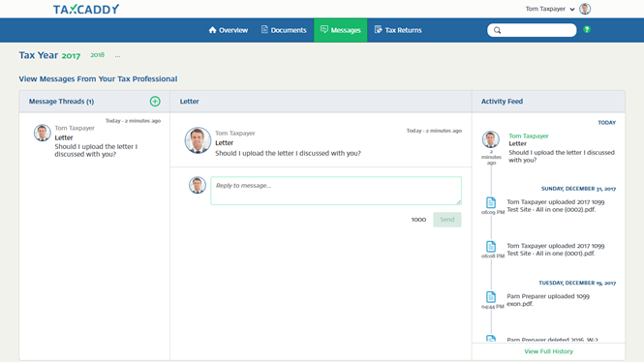
Task: Click 'Tom Taxpayer uploaded 2017 1099' (0002) entry
Action: pyautogui.click(x=555, y=205)
